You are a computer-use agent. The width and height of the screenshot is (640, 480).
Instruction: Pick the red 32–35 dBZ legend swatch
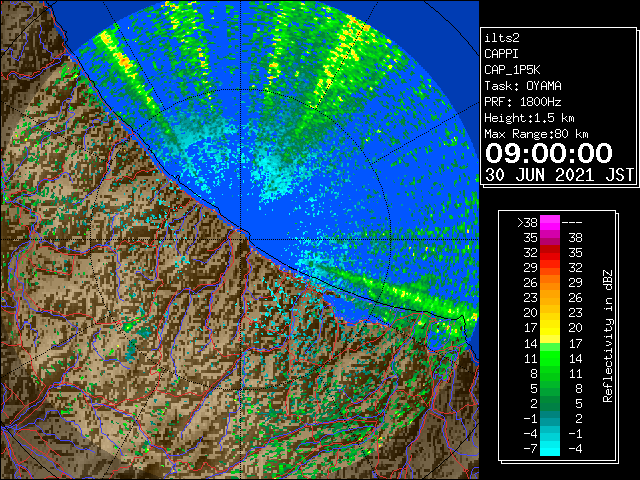pyautogui.click(x=550, y=253)
